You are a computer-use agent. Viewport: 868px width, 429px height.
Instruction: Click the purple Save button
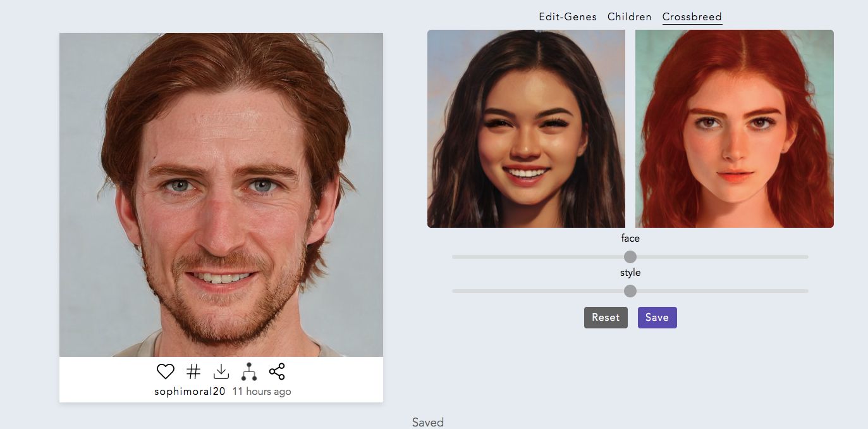coord(657,318)
